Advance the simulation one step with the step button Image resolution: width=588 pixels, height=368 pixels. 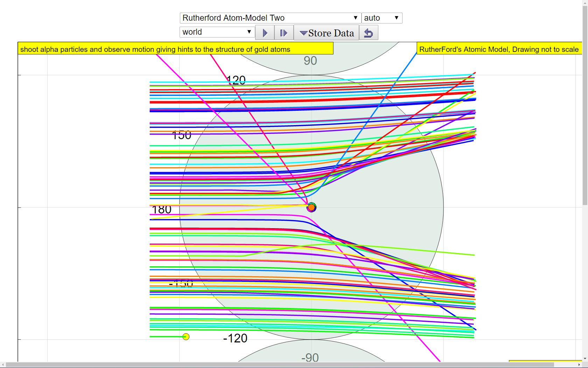284,33
